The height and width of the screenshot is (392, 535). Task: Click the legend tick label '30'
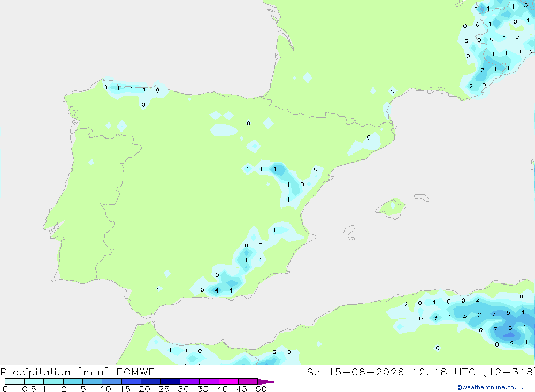coord(184,389)
